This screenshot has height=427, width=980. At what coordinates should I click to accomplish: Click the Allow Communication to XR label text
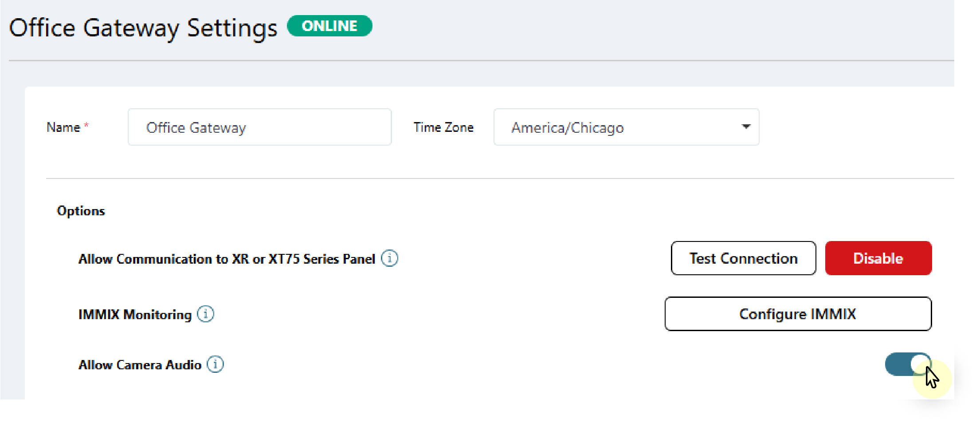[x=227, y=259]
